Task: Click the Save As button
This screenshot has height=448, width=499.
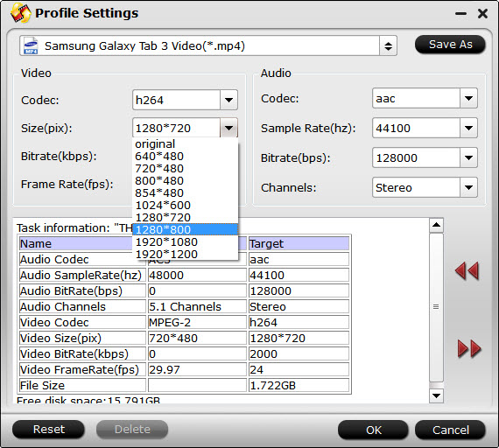Action: pos(450,45)
